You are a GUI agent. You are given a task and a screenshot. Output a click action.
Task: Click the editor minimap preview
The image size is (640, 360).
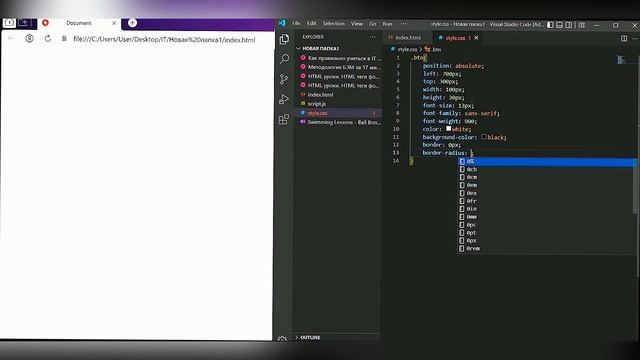point(622,60)
